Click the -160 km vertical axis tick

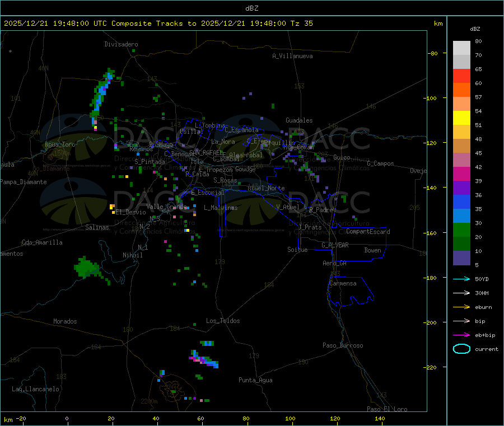coord(431,233)
